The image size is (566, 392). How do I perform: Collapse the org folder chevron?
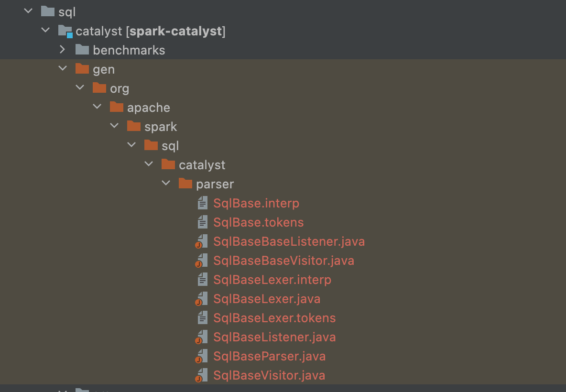pos(80,87)
